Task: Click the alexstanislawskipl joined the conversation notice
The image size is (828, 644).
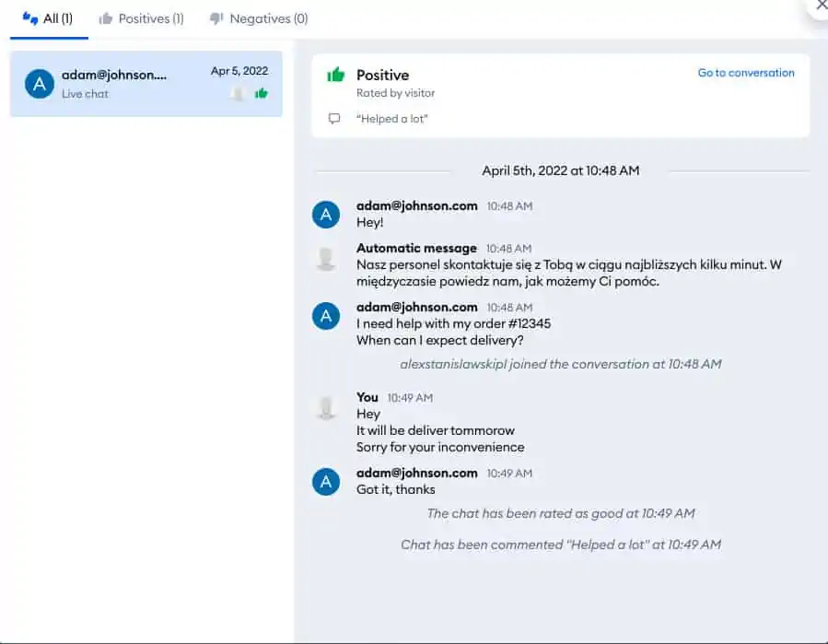Action: [x=560, y=365]
